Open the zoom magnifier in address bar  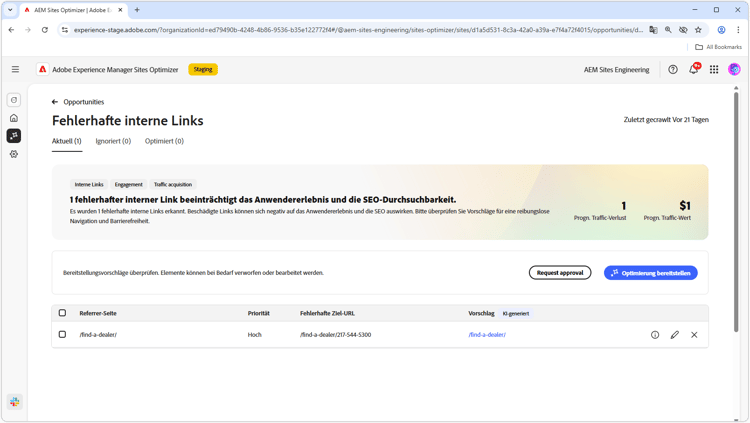pos(668,30)
